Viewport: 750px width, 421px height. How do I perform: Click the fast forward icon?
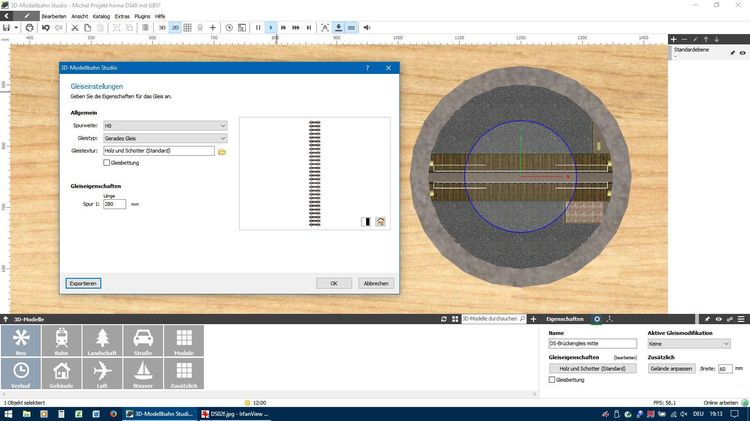coord(283,28)
